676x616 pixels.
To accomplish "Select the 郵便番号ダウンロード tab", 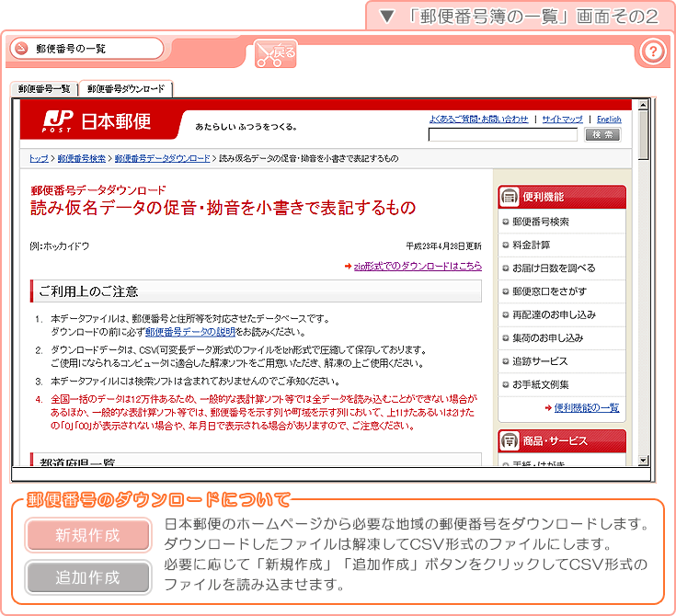I will 126,89.
